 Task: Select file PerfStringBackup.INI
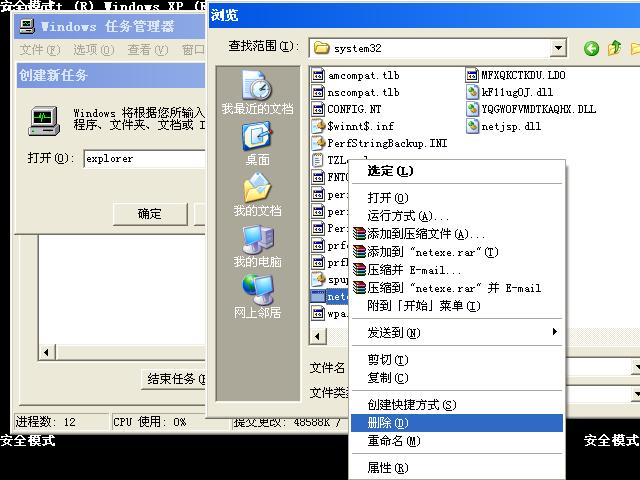click(x=379, y=143)
